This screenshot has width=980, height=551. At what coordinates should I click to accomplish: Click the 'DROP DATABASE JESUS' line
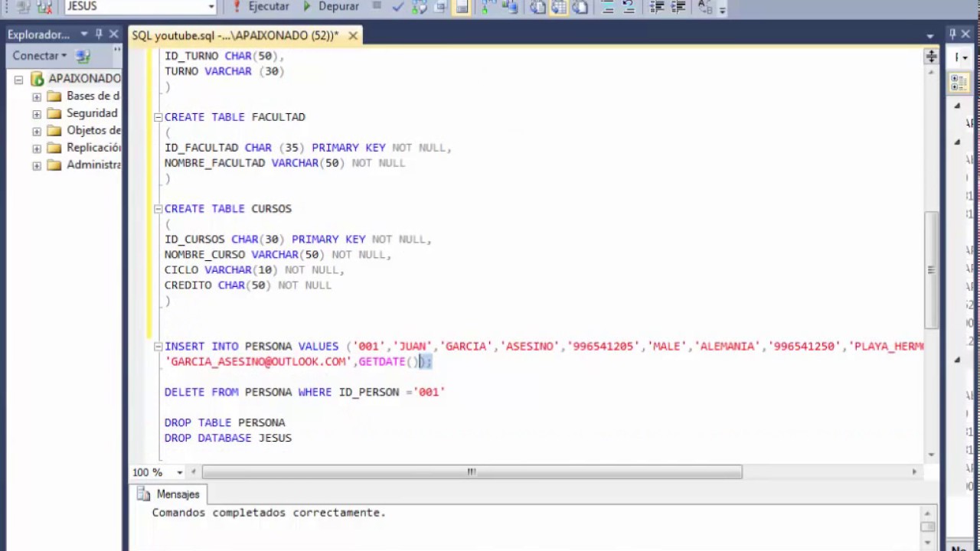pos(228,438)
